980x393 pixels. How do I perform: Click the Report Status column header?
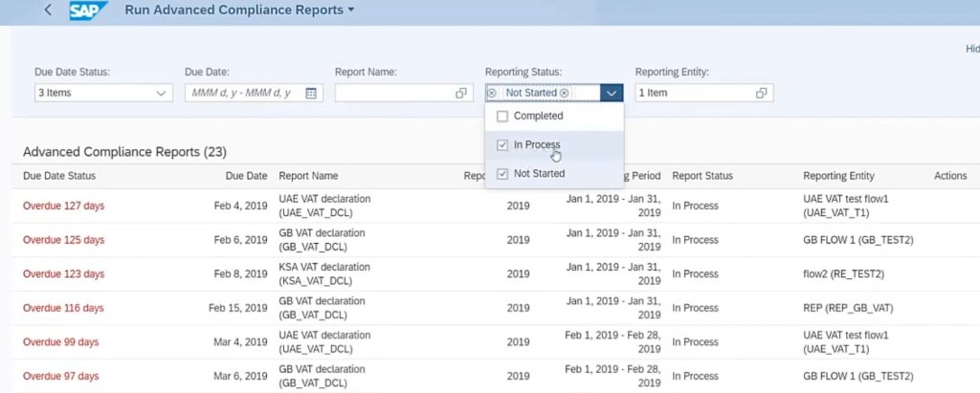tap(702, 176)
